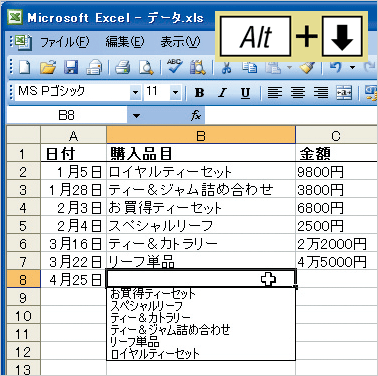
Task: Copy selection with the Copy icon
Action: pos(249,68)
